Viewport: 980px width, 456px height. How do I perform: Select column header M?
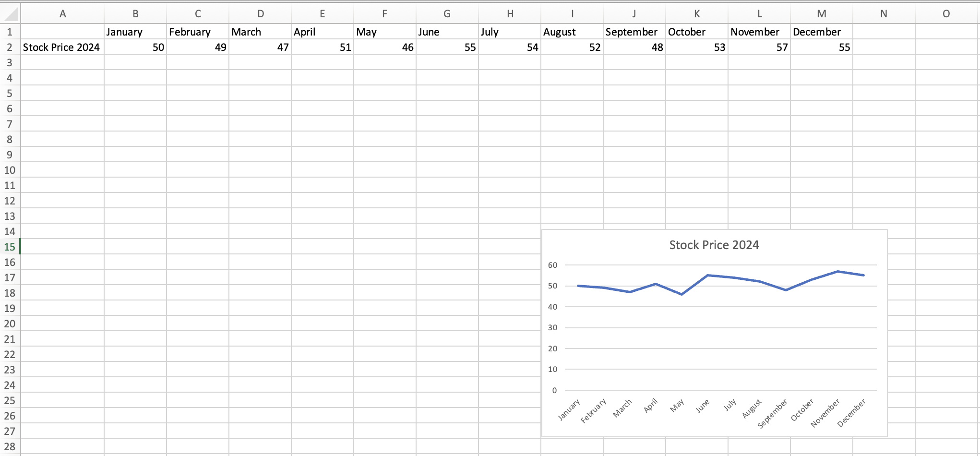pos(821,13)
